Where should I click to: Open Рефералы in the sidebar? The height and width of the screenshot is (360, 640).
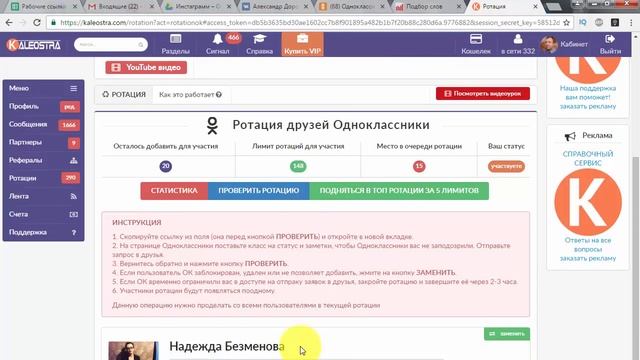pyautogui.click(x=44, y=160)
